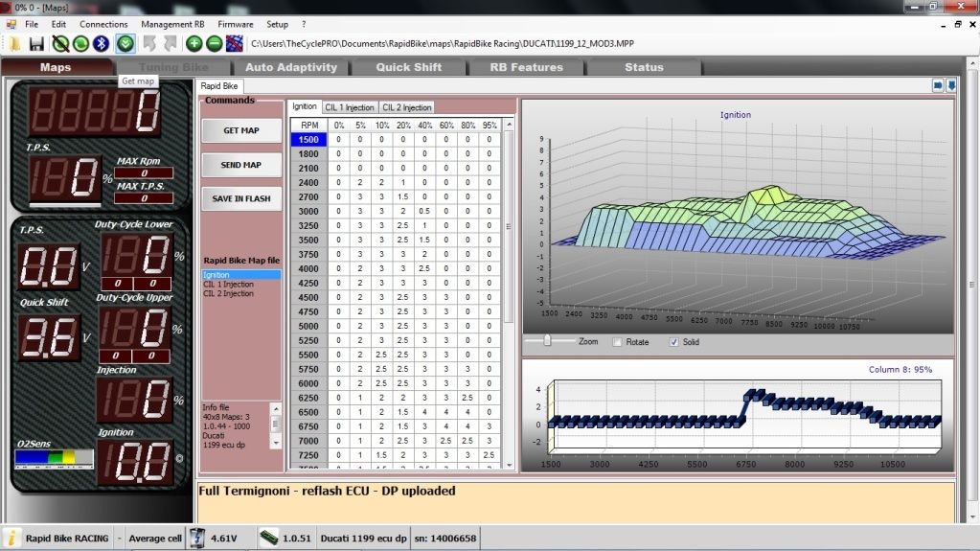Click the 40% column header

click(425, 126)
